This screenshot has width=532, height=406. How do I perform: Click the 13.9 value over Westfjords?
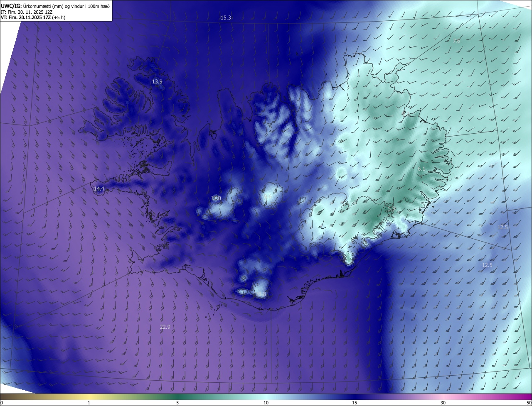click(157, 82)
